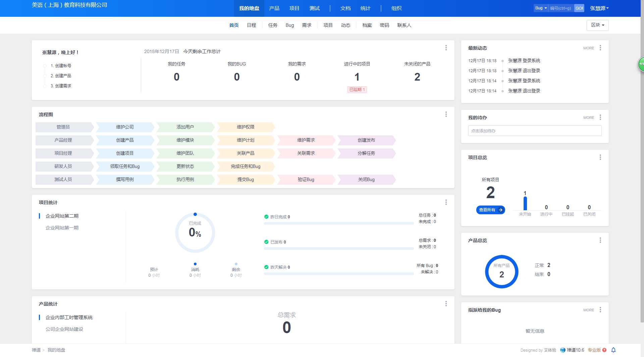Switch to 密码 sub-tab
The image size is (644, 357).
pos(384,25)
